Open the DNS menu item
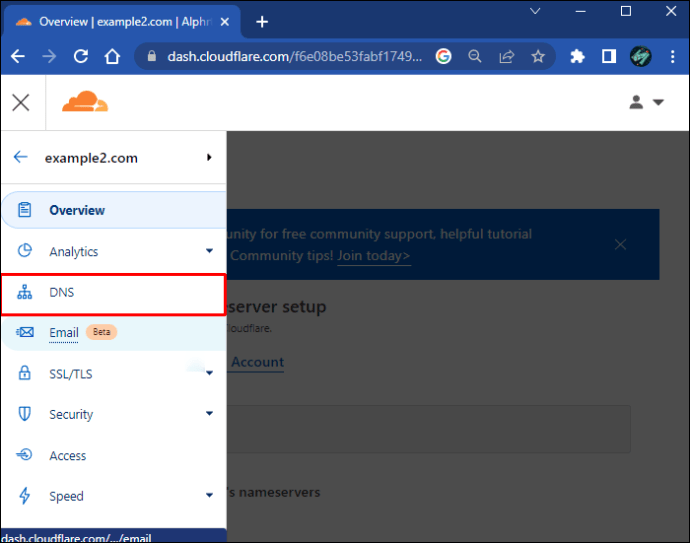Image resolution: width=690 pixels, height=543 pixels. pos(114,294)
